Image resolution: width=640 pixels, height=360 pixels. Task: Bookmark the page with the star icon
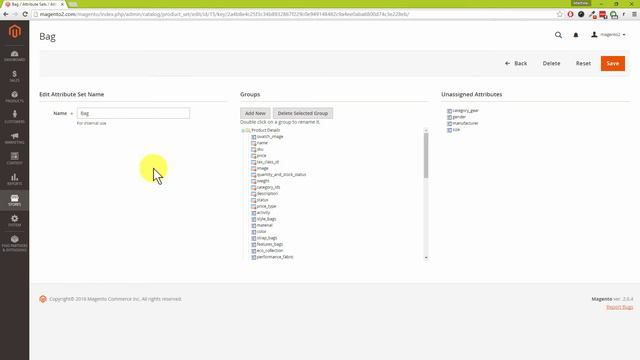(x=560, y=14)
